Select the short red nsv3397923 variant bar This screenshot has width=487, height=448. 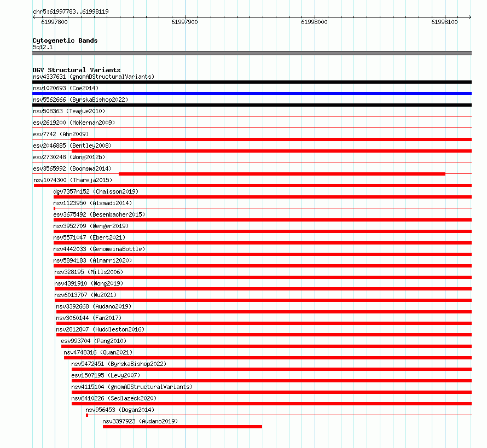(182, 427)
